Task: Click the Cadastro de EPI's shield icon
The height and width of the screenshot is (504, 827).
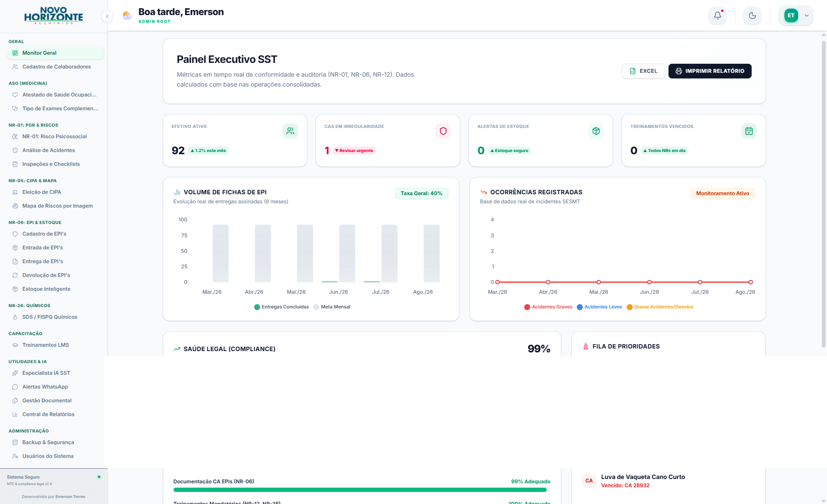Action: pos(15,234)
